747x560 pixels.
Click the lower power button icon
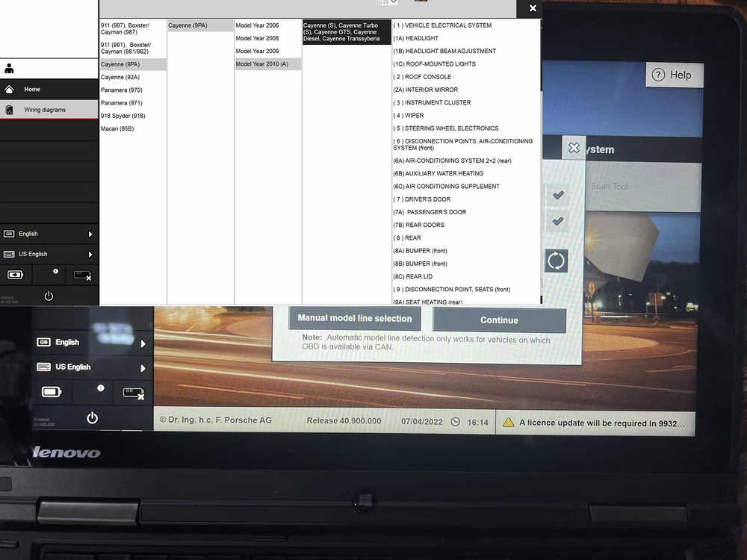(93, 417)
